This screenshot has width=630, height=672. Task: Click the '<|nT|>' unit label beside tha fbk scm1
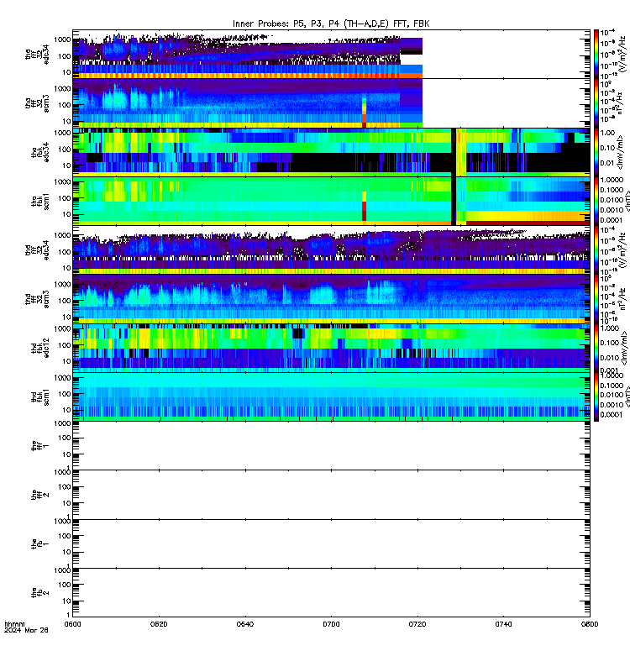[627, 201]
